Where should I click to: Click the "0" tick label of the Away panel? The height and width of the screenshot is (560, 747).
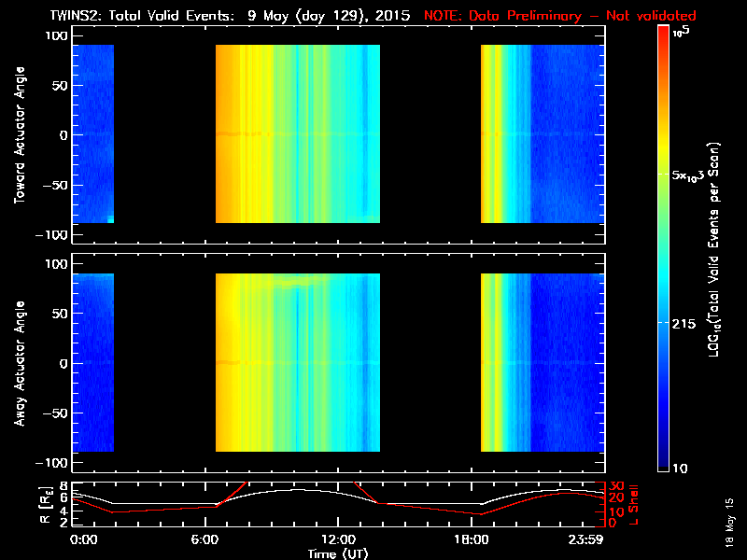coord(63,364)
